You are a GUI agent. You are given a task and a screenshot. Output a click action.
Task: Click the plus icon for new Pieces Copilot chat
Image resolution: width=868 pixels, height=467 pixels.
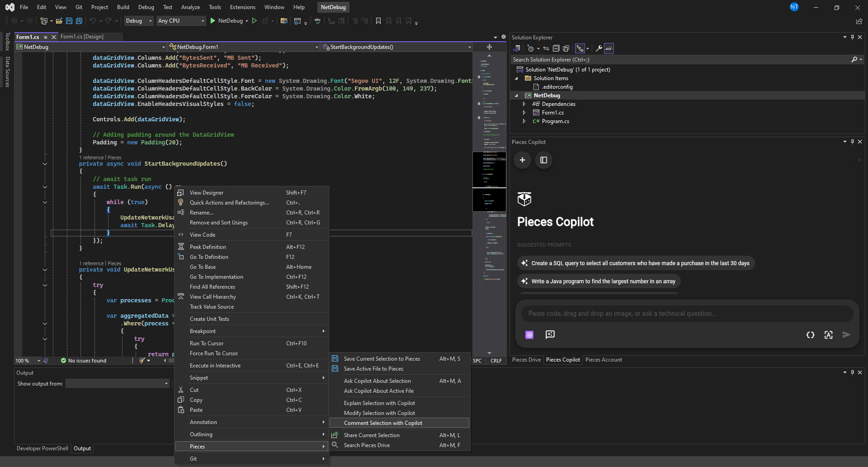click(x=522, y=160)
